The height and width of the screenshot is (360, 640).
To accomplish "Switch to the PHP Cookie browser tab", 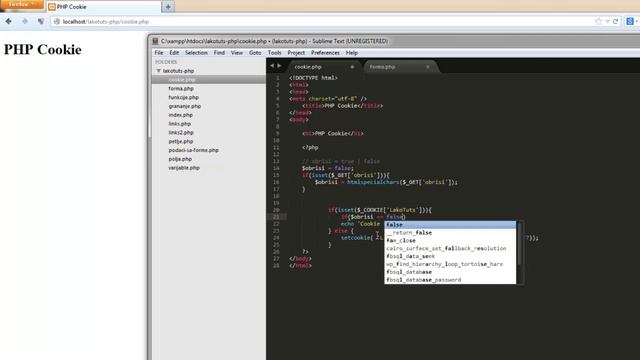I will click(104, 7).
